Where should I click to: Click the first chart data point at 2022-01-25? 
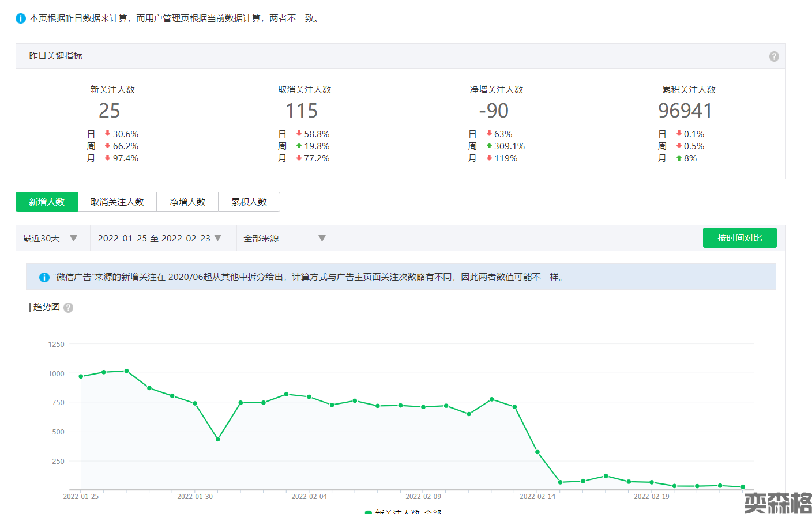[x=81, y=376]
